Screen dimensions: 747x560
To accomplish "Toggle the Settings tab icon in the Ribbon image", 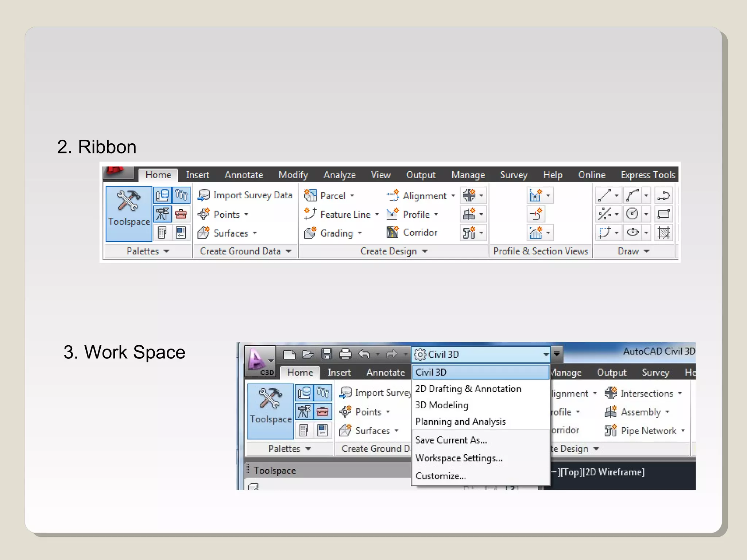I will pyautogui.click(x=181, y=195).
